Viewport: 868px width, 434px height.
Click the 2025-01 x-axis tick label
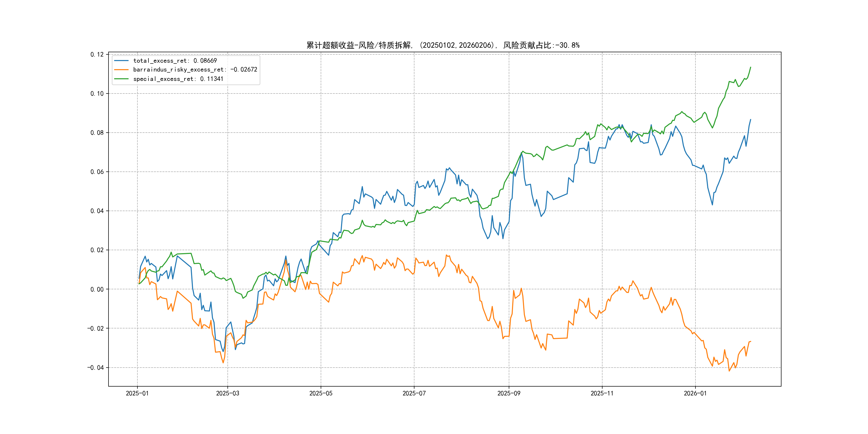137,393
